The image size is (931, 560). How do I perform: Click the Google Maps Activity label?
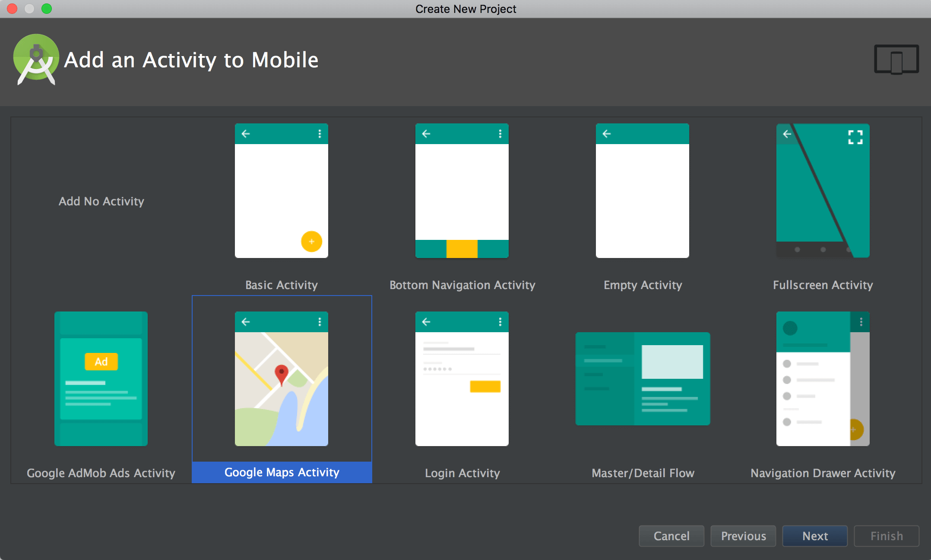[x=282, y=472]
